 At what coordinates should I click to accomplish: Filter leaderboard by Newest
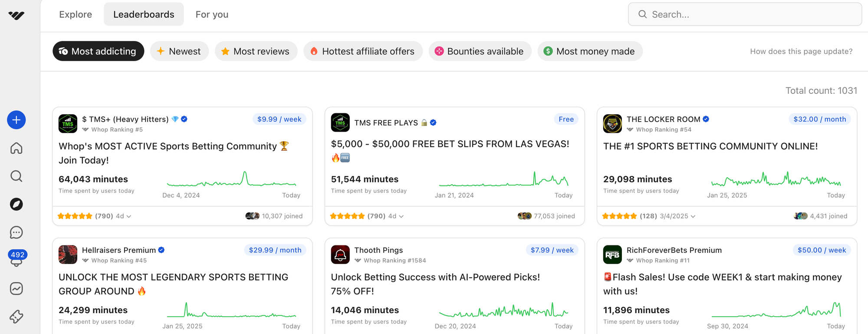click(x=179, y=51)
